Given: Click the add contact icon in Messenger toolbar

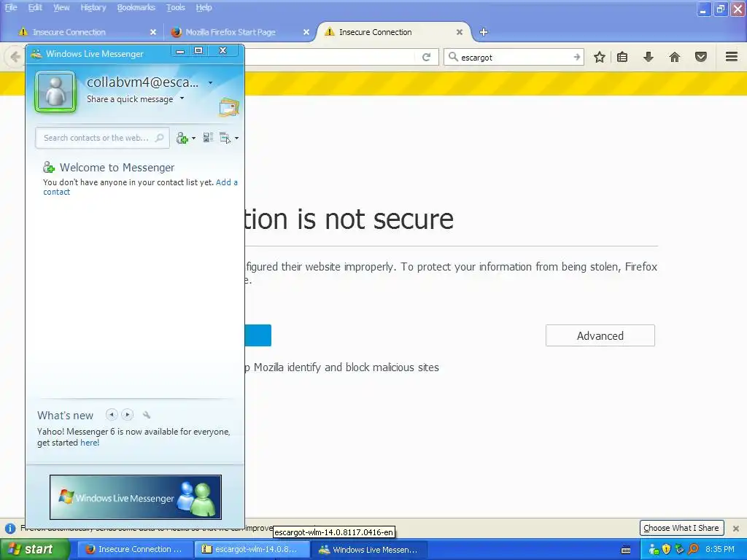Looking at the screenshot, I should tap(182, 138).
